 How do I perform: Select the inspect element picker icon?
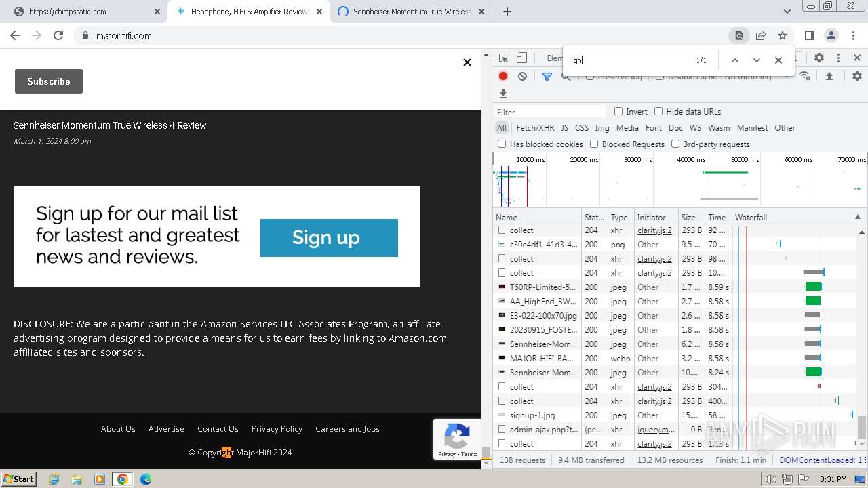pyautogui.click(x=503, y=58)
